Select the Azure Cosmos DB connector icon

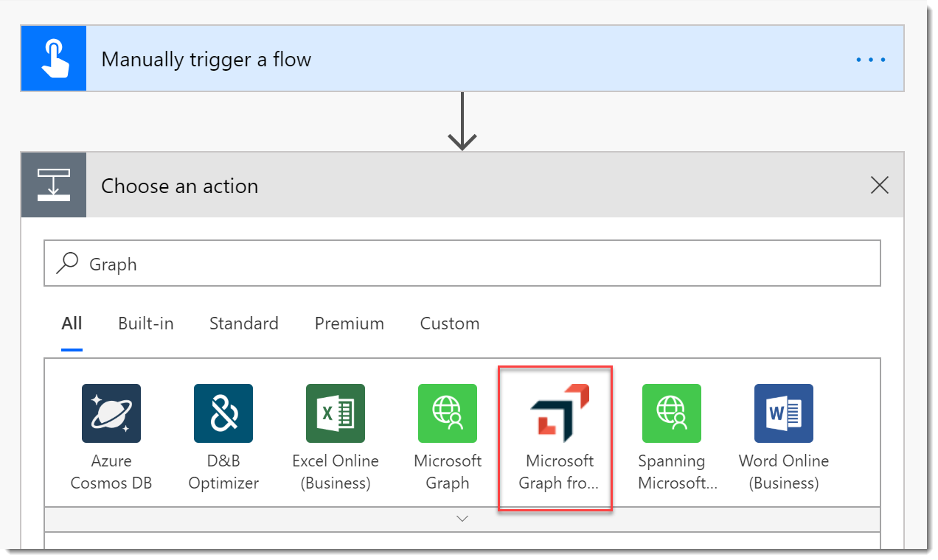111,413
